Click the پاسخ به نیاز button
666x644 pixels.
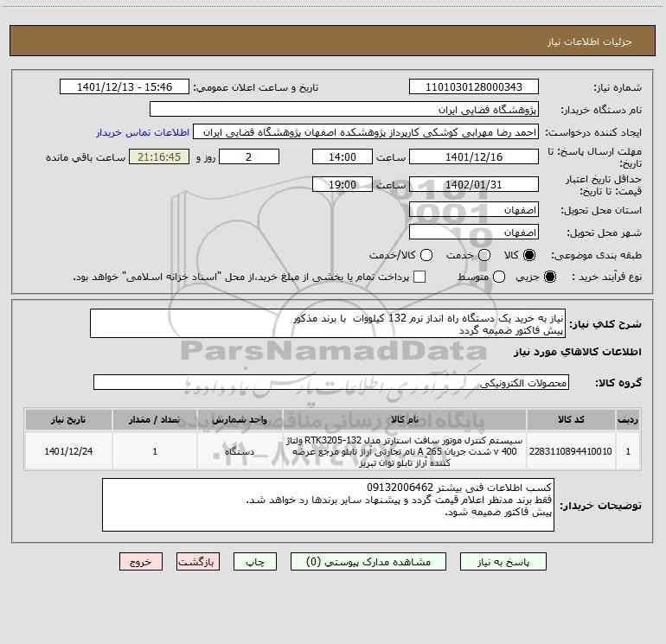[503, 562]
